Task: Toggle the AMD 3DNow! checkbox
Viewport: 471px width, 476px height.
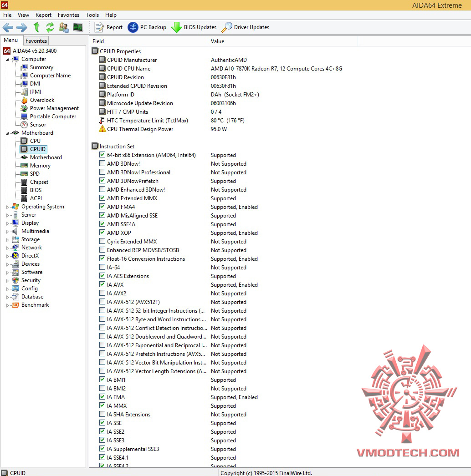Action: 102,163
